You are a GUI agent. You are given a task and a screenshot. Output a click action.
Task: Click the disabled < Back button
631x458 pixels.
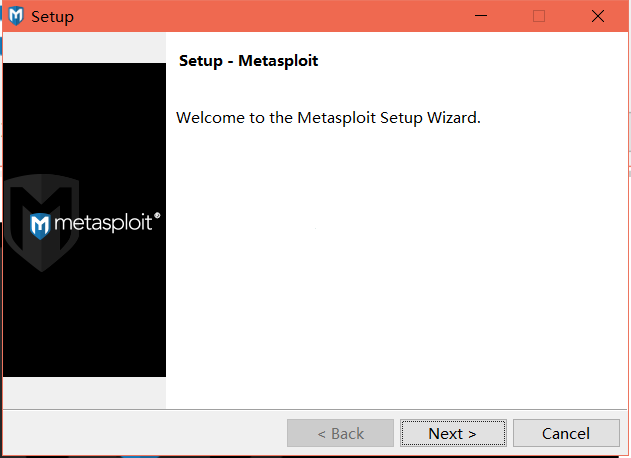pos(340,433)
